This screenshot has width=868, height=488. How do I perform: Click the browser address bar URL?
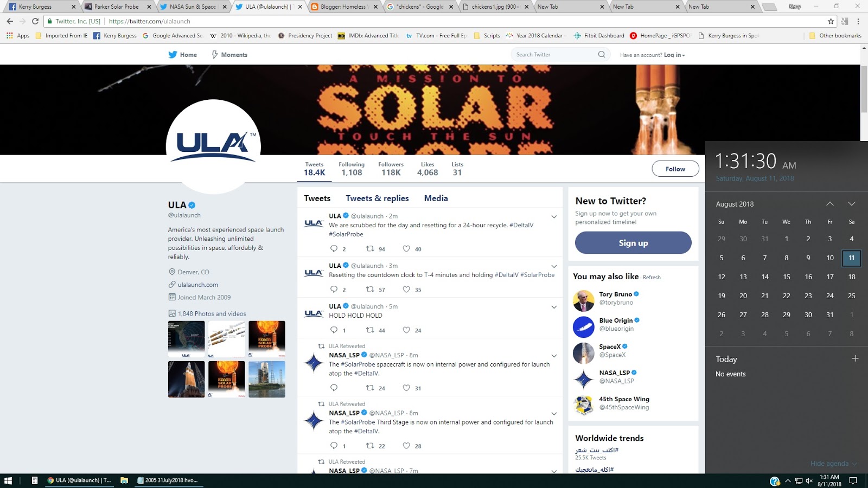(149, 21)
